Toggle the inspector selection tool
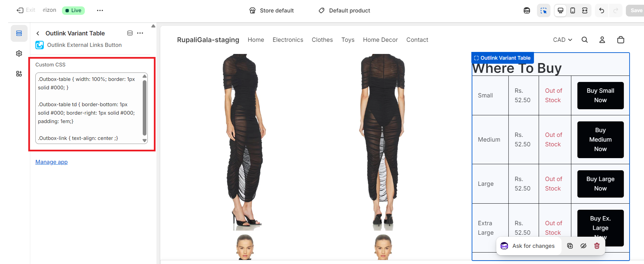644x264 pixels. pos(543,10)
